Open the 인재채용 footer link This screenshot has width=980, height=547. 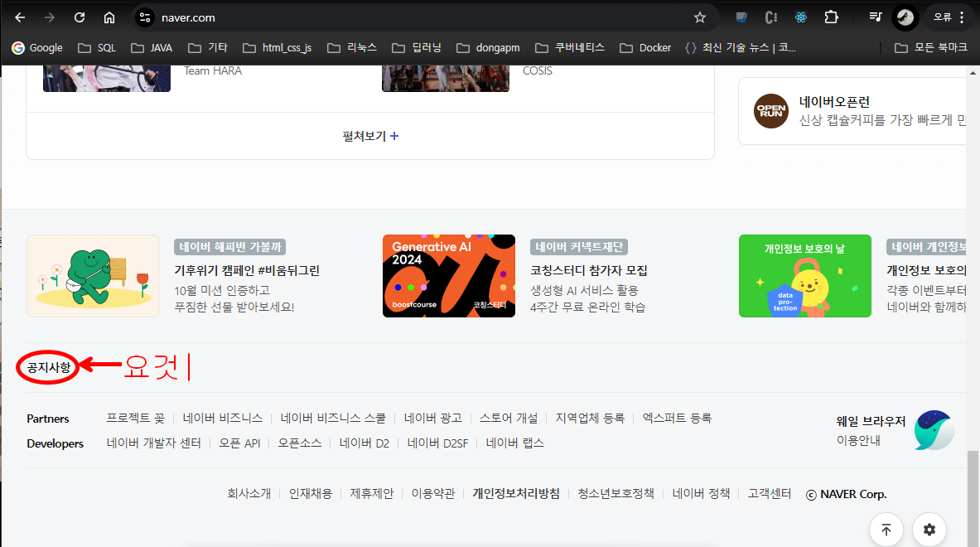point(310,493)
